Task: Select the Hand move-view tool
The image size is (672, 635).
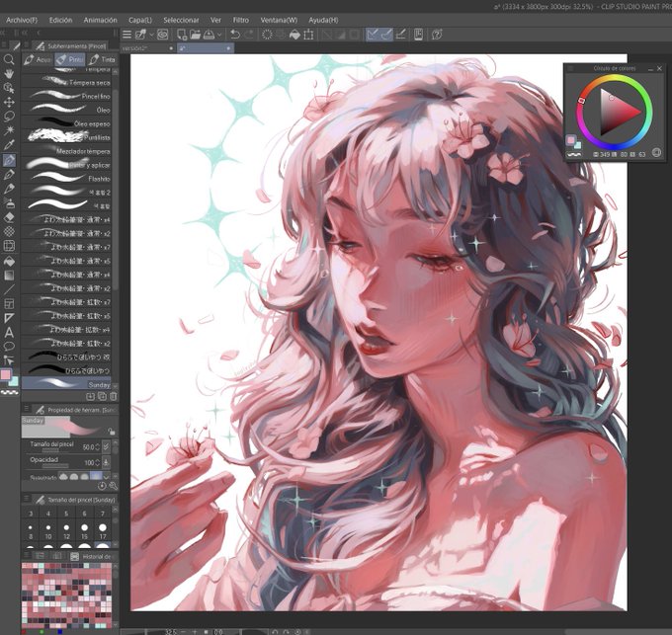Action: coord(9,74)
